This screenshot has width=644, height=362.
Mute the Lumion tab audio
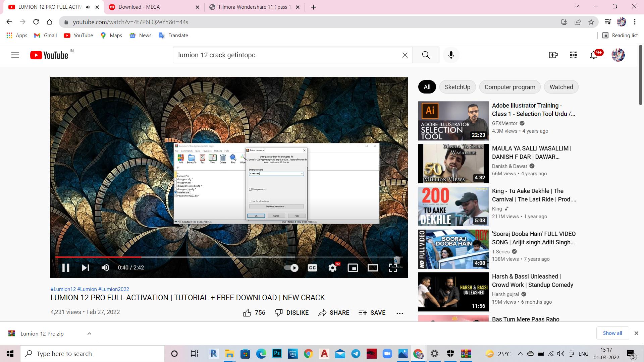pos(88,7)
